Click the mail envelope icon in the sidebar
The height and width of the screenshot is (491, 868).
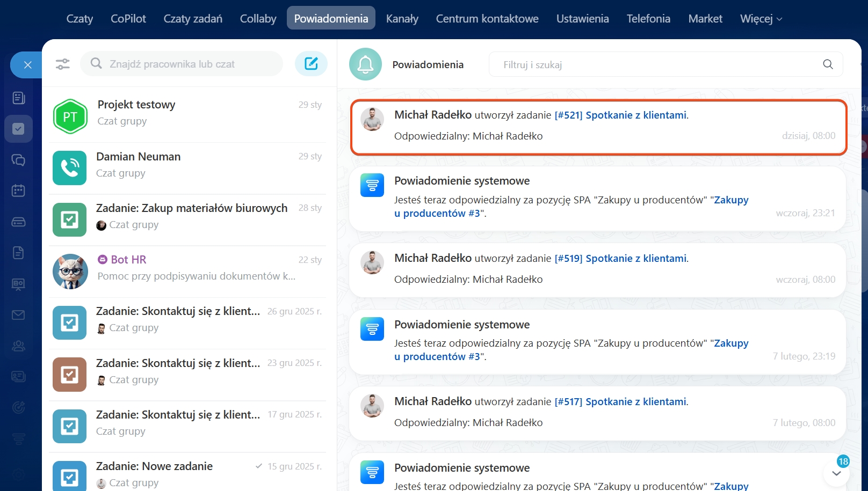(18, 315)
